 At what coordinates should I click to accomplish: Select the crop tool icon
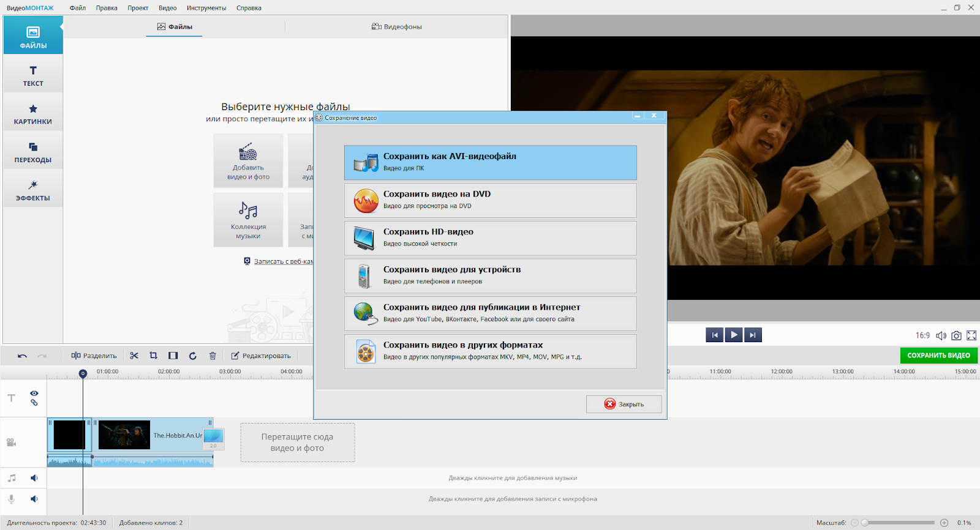coord(154,356)
